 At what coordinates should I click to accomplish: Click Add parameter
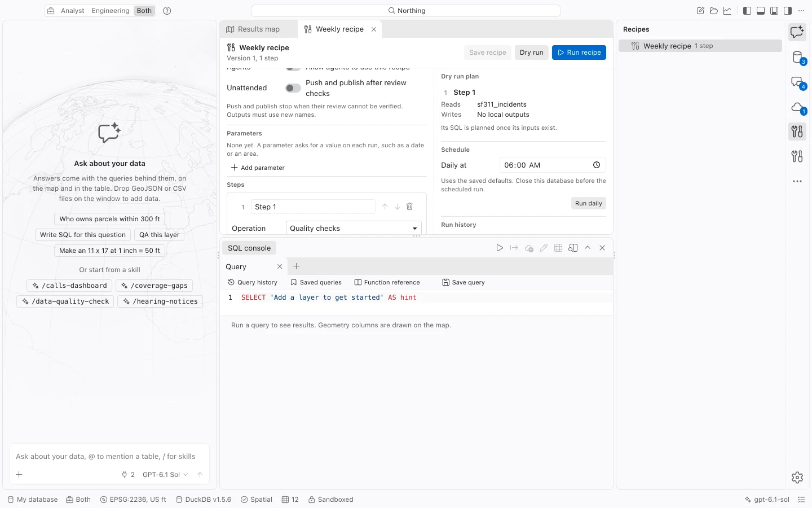click(258, 168)
